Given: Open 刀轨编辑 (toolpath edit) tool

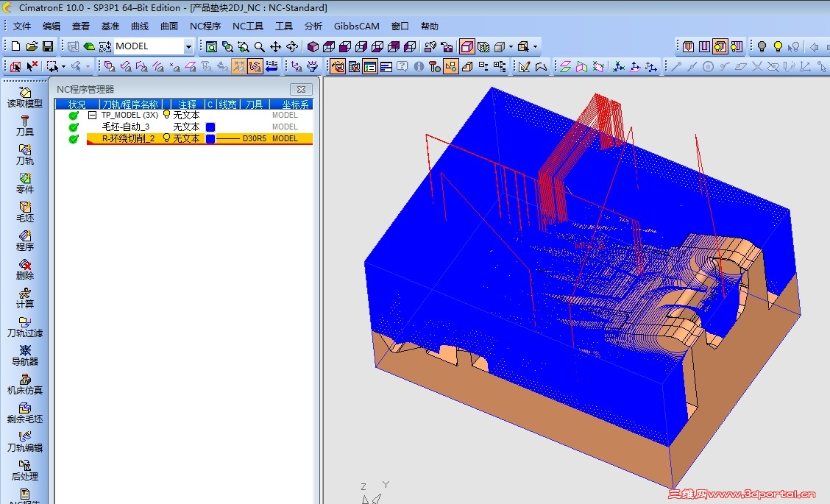Looking at the screenshot, I should point(25,441).
